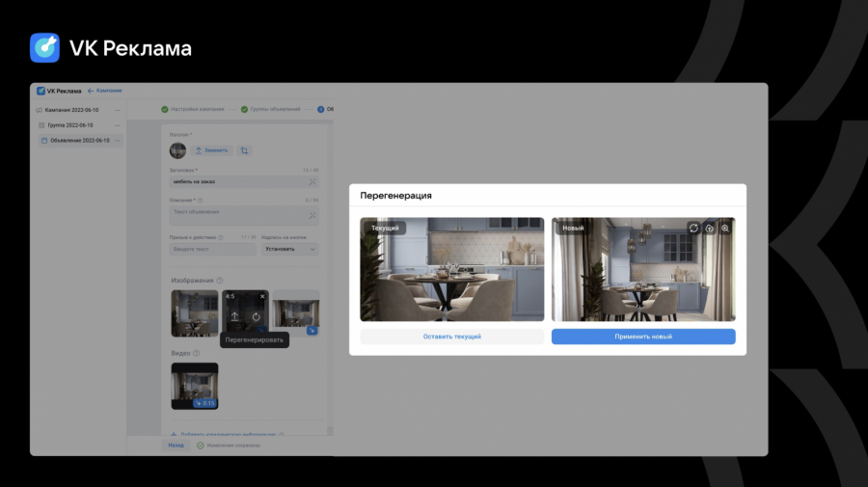Click the Перегенерация dialog title
Image resolution: width=868 pixels, height=487 pixels.
pyautogui.click(x=395, y=196)
